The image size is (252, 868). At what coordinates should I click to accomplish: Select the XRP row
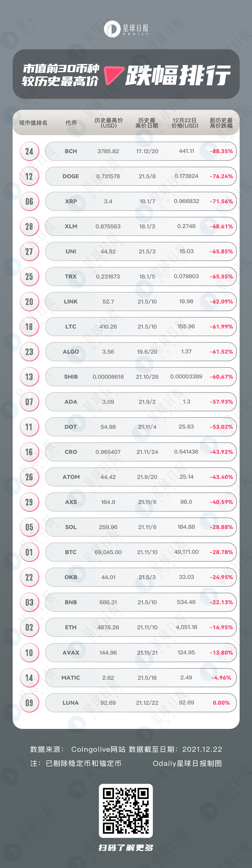click(141, 201)
